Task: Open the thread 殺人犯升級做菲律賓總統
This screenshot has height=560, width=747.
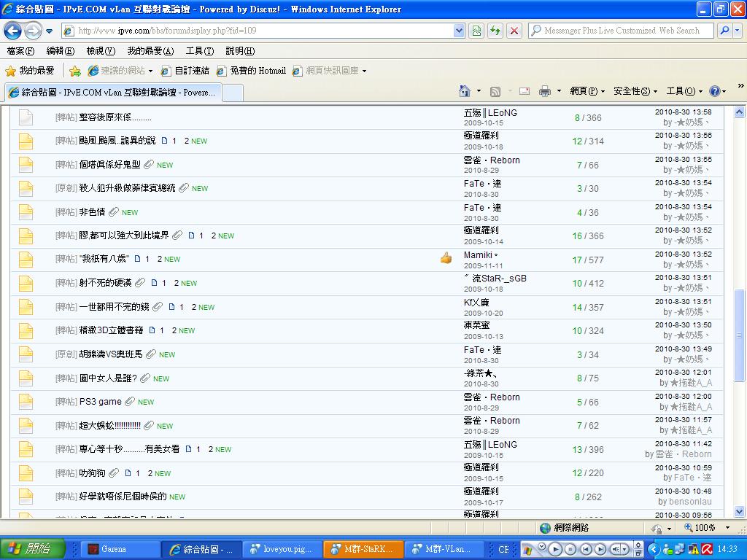Action: coord(127,188)
